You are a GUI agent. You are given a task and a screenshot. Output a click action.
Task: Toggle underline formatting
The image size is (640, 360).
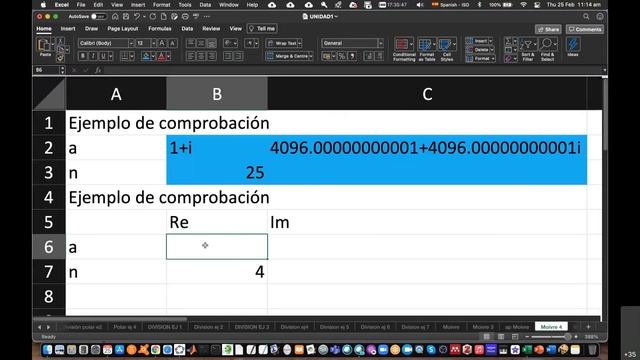[x=103, y=56]
